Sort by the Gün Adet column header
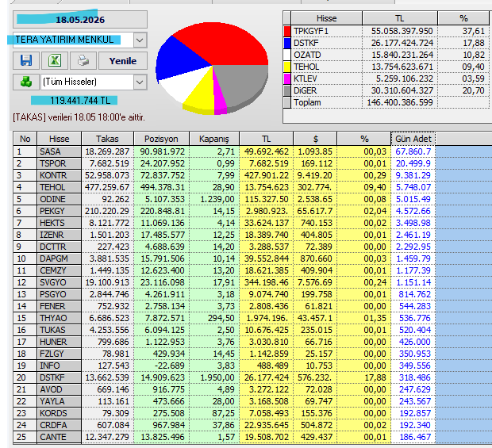Screen dimensions: 492x448 pyautogui.click(x=413, y=139)
